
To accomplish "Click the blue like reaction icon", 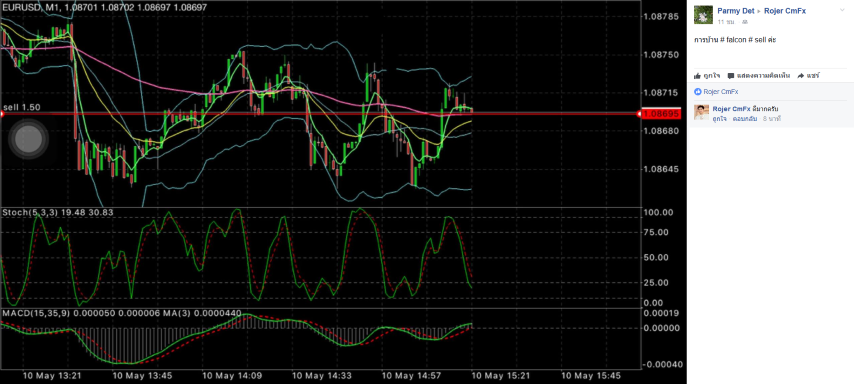I will (698, 92).
